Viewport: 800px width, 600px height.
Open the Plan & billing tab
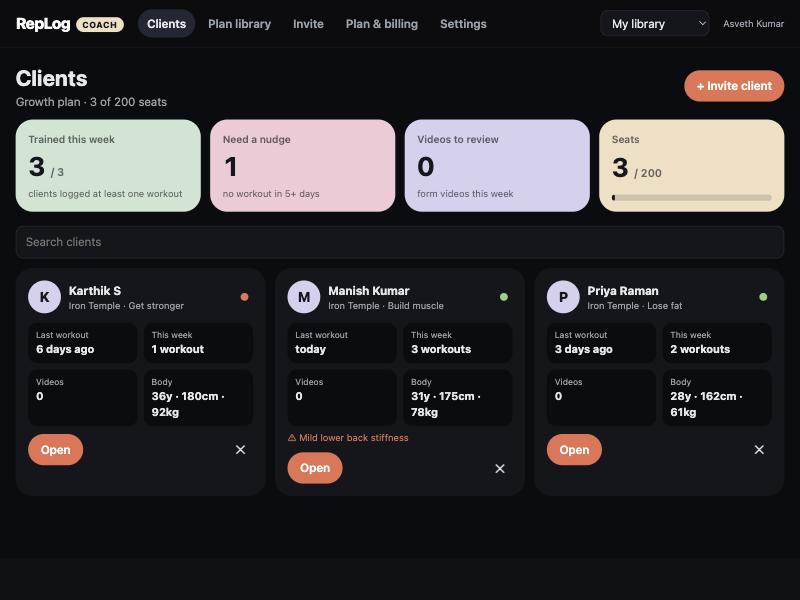pyautogui.click(x=382, y=24)
